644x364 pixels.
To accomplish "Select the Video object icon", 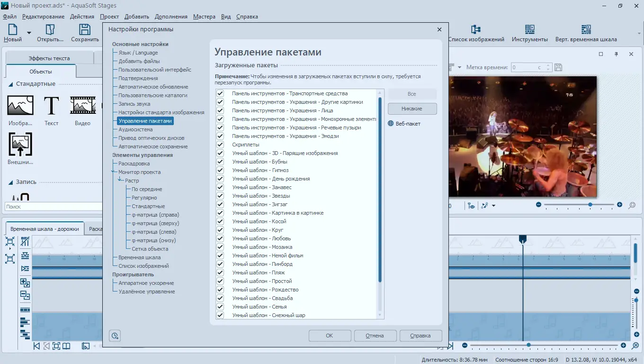I will click(x=83, y=105).
